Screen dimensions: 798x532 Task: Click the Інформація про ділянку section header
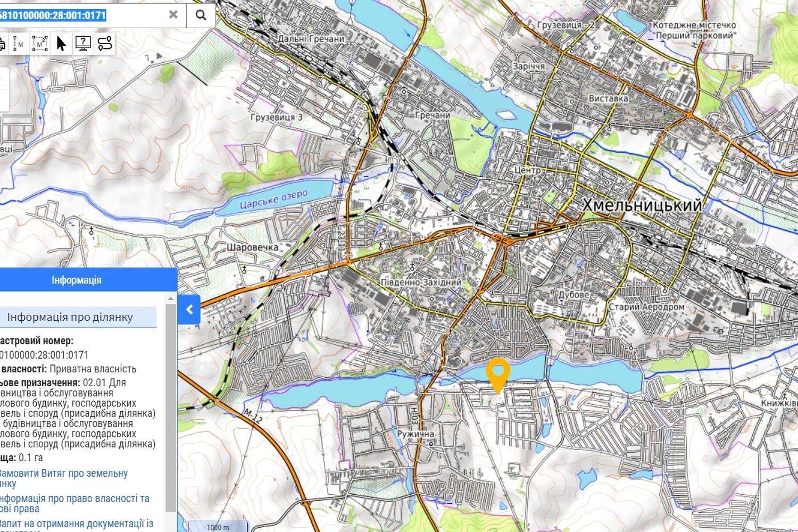pos(70,317)
